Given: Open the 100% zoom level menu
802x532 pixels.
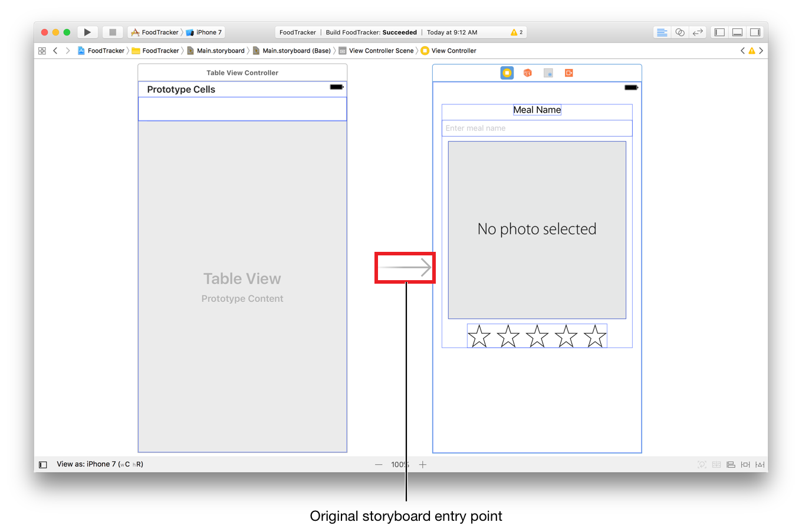Looking at the screenshot, I should tap(400, 465).
